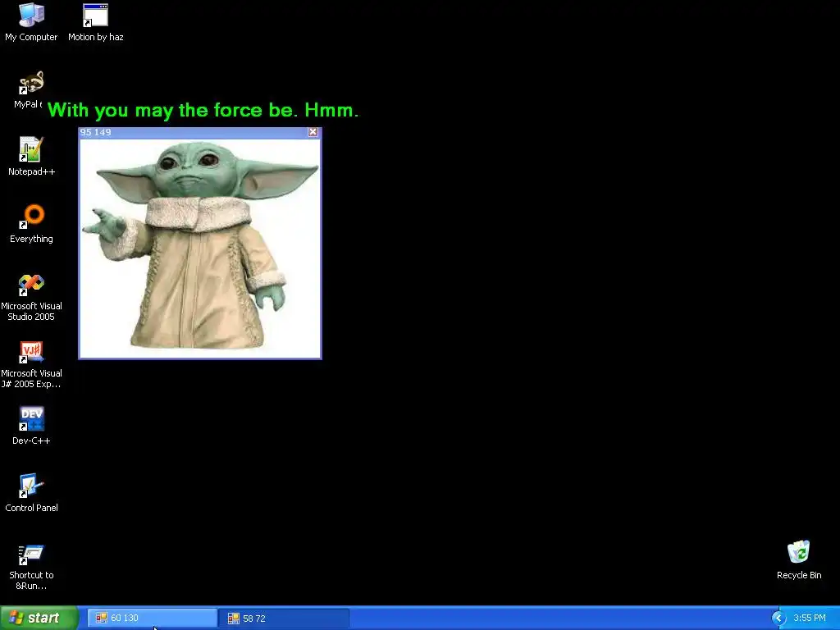Click the green 'With you may the force be' text

(203, 110)
